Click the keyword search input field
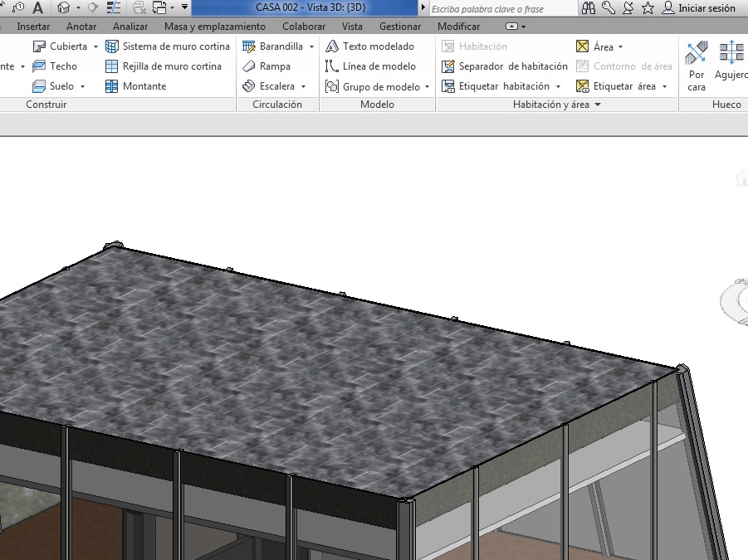The image size is (748, 560). click(502, 8)
